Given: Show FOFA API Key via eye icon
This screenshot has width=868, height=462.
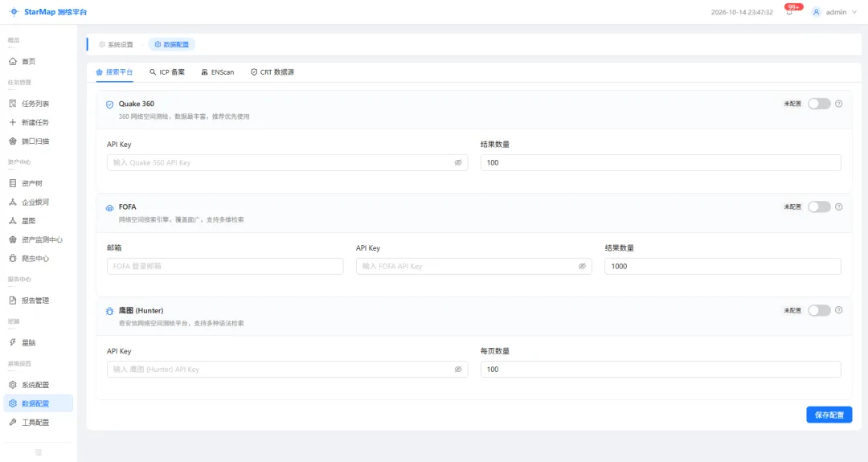Looking at the screenshot, I should (x=582, y=266).
